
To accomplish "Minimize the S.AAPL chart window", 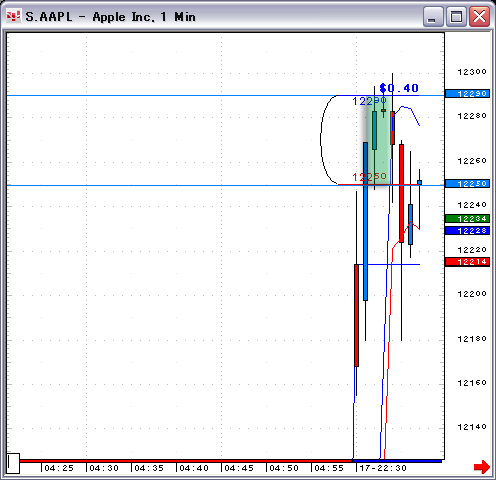I will pyautogui.click(x=433, y=16).
